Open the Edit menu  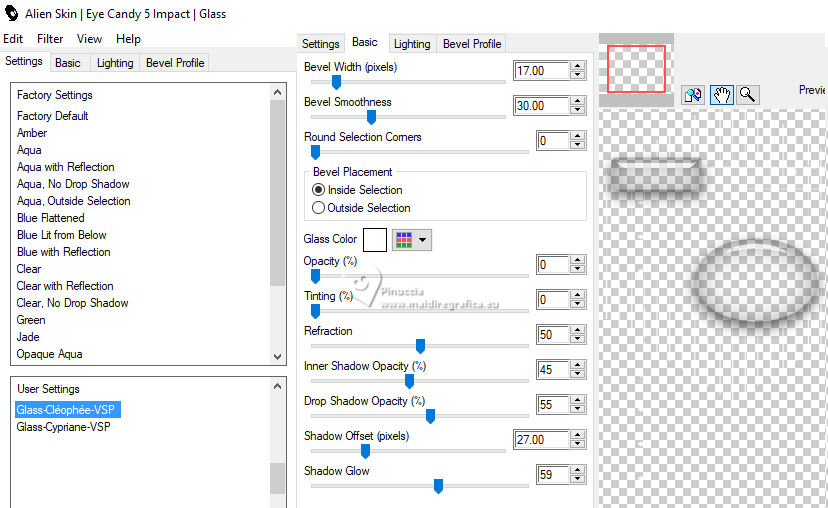[13, 39]
